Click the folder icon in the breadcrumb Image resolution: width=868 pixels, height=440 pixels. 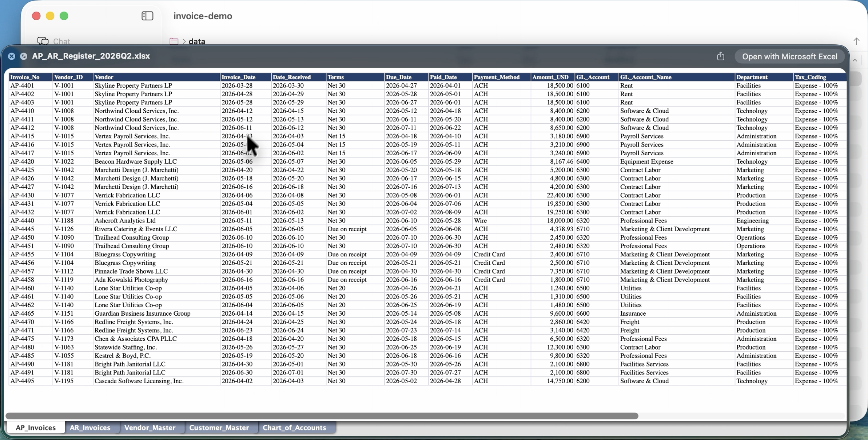click(174, 41)
